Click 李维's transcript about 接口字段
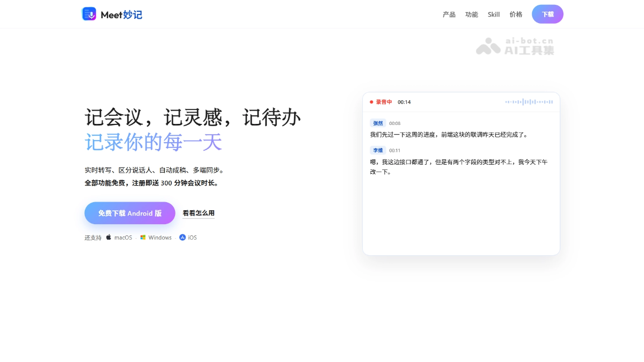This screenshot has height=362, width=644. [x=459, y=167]
